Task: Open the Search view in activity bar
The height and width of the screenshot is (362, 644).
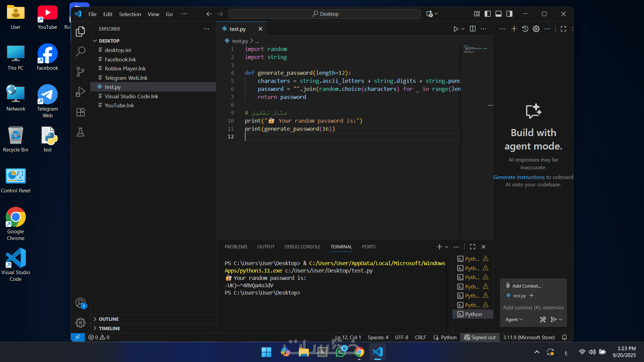Action: tap(80, 51)
